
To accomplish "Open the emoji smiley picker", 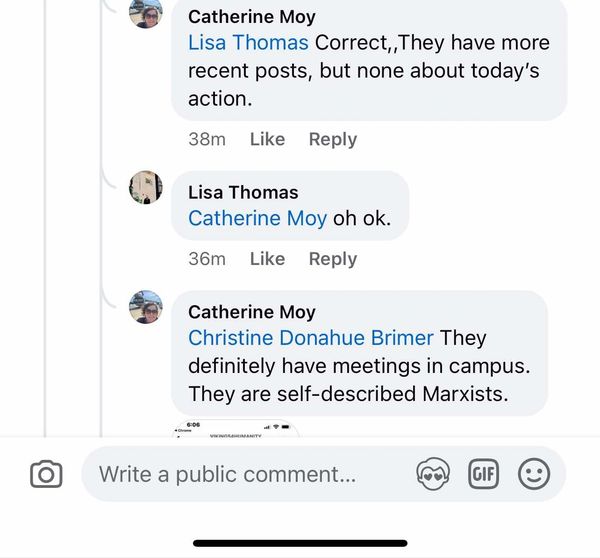I will coord(534,474).
